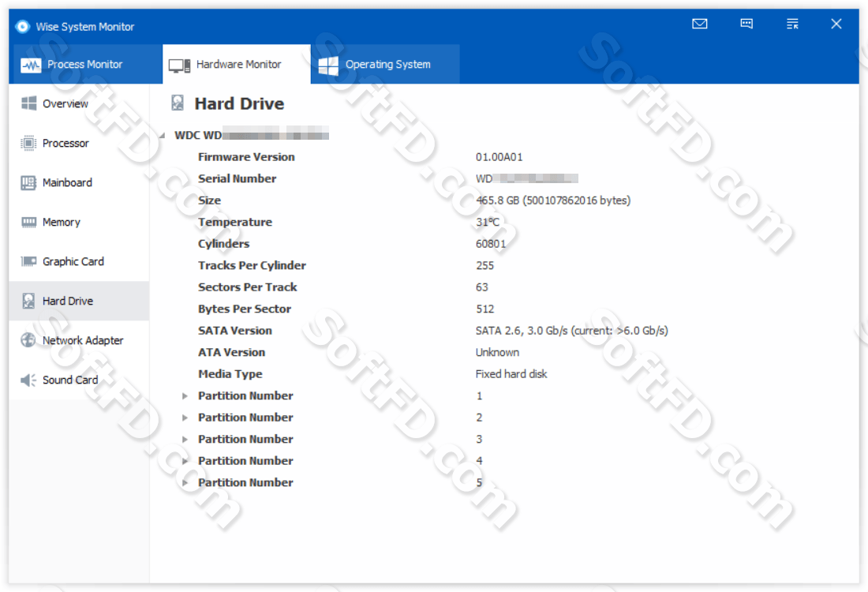
Task: Click the Process Monitor waveform icon
Action: click(x=31, y=66)
